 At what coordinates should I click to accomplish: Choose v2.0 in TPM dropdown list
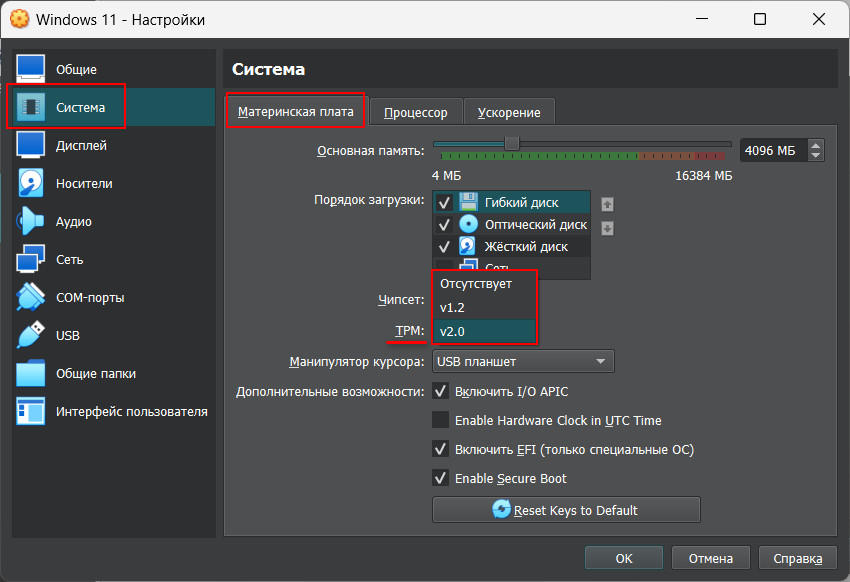pos(484,331)
